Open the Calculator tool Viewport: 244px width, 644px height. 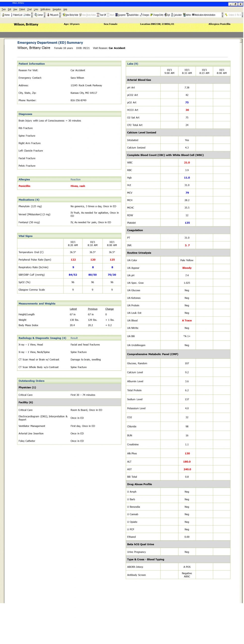(x=176, y=15)
